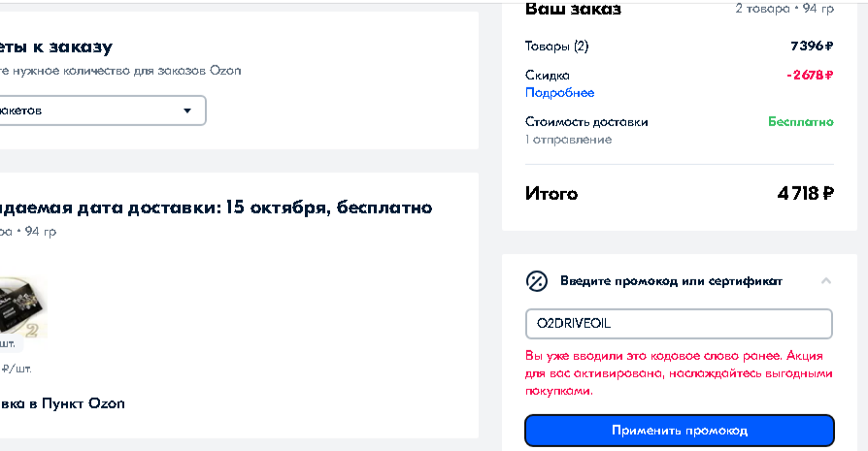
Task: Click the dropdown arrow in packages selector
Action: coord(187,111)
